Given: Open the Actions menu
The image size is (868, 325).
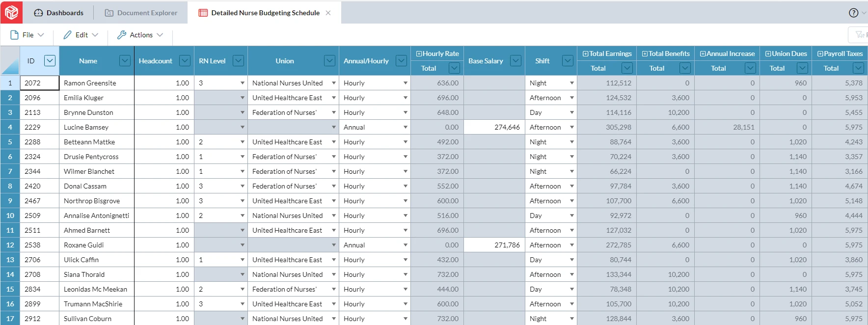Looking at the screenshot, I should 140,35.
